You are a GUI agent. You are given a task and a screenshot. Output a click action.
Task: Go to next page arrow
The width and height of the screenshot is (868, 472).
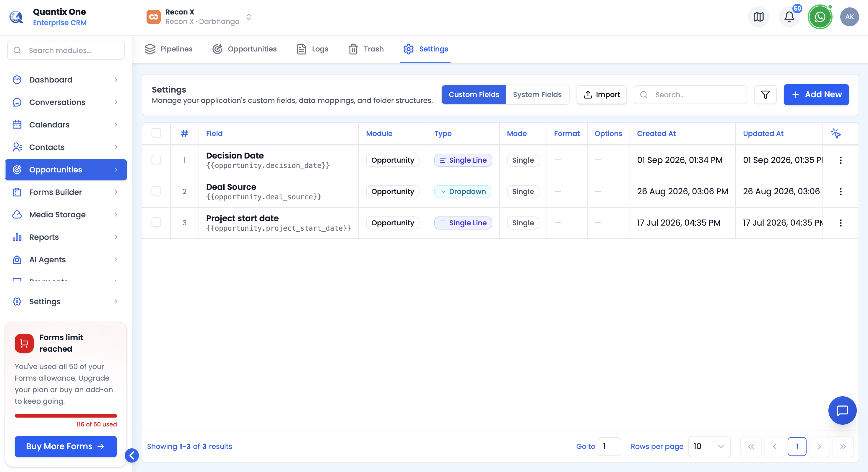(x=819, y=447)
